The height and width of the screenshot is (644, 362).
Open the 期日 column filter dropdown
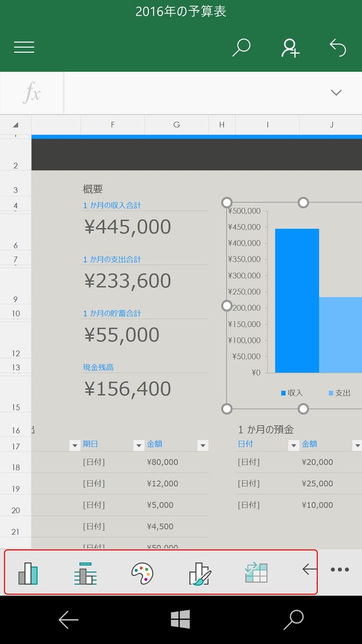139,445
